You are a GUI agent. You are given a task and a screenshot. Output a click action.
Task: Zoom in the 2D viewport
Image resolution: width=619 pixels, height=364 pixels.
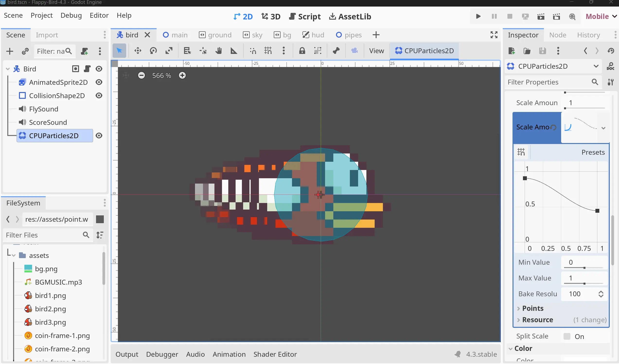tap(182, 76)
